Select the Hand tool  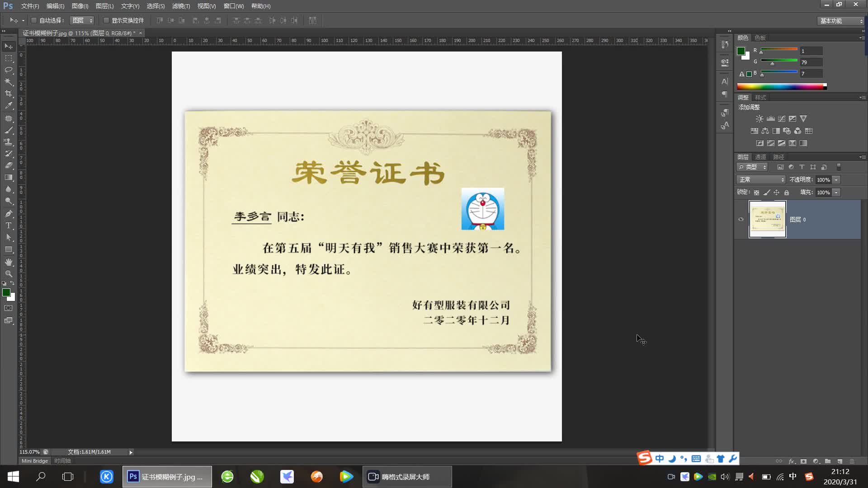click(9, 262)
